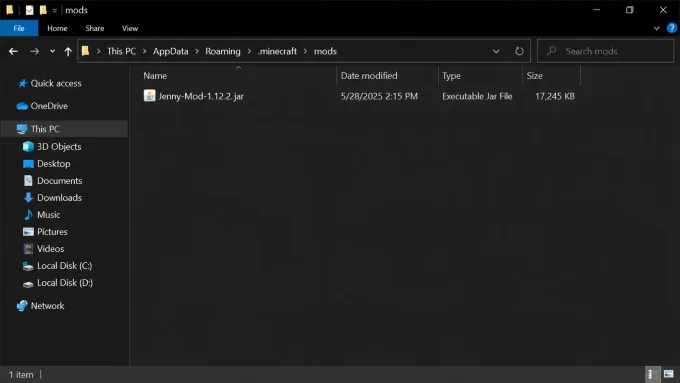Screen dimensions: 680x383
Task: Select AppData in address breadcrumb
Action: [170, 51]
